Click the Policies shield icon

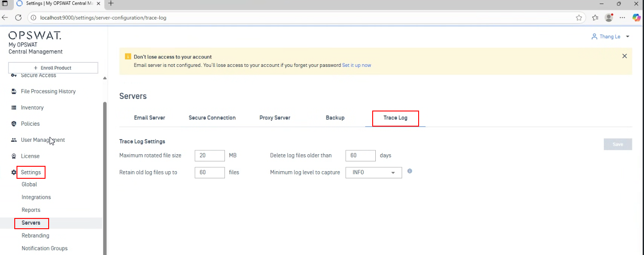[x=14, y=124]
